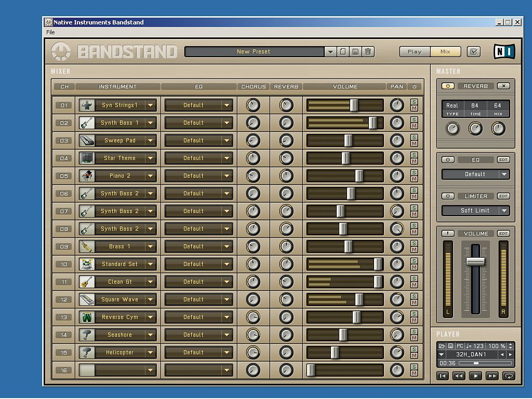
Task: Click the Clean Gt volume slider handle
Action: coord(378,282)
